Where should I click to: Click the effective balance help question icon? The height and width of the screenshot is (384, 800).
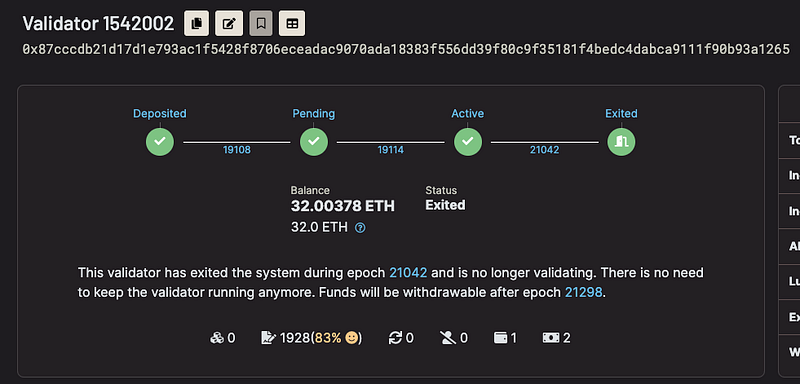point(360,227)
